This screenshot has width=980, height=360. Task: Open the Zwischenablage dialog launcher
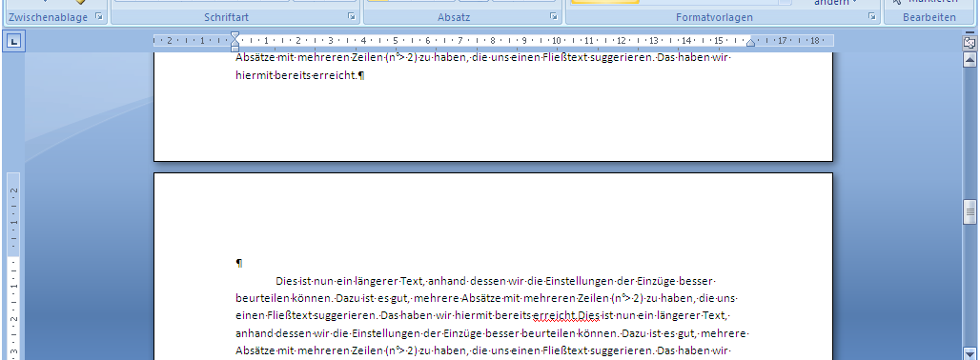coord(99,17)
